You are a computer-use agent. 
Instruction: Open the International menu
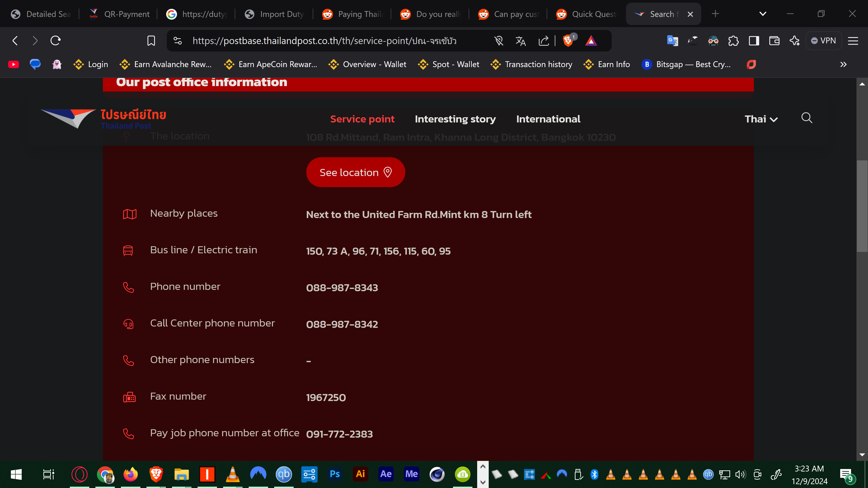[548, 119]
